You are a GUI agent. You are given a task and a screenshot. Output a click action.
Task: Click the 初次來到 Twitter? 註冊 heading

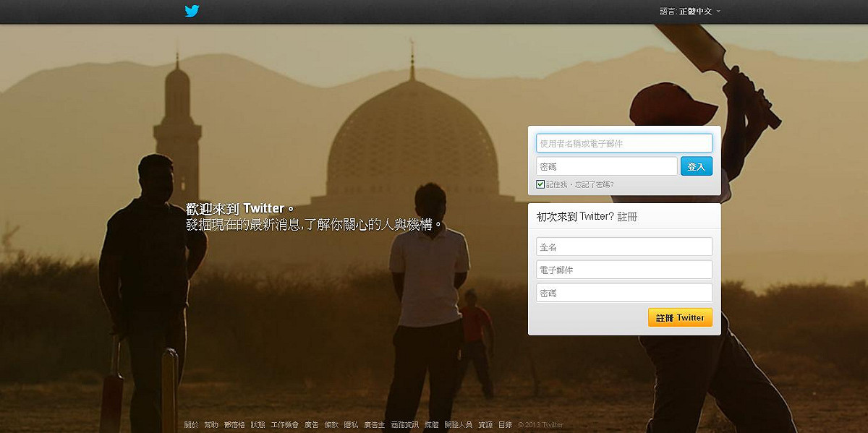pos(587,217)
